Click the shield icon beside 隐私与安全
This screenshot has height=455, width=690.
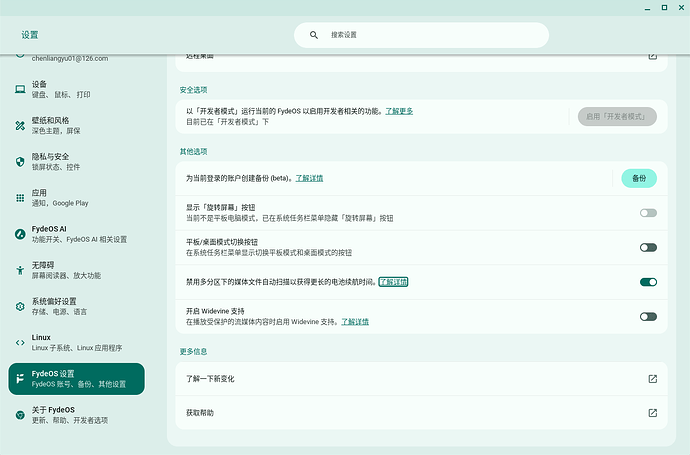click(x=20, y=161)
